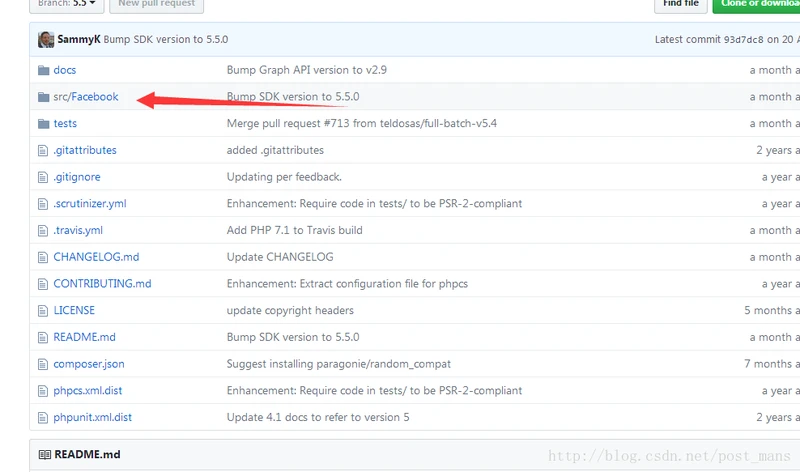The image size is (800, 472).
Task: Open the .gitignore file
Action: [x=77, y=177]
